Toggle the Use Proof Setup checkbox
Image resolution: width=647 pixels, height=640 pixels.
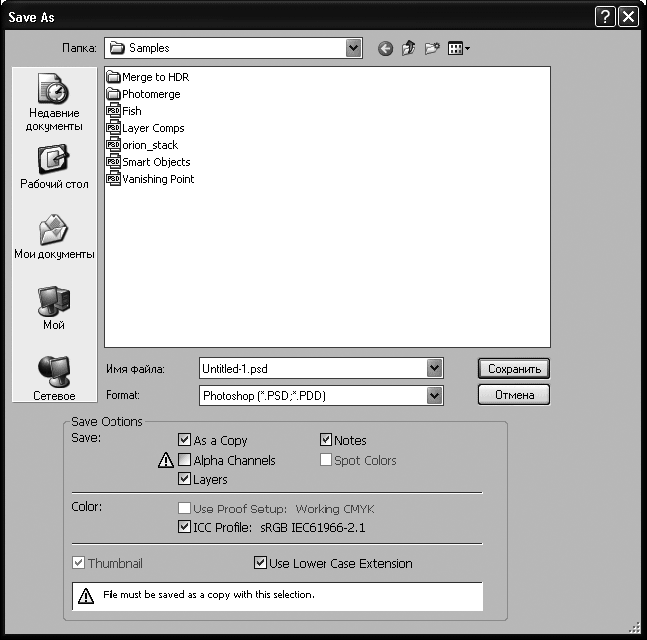point(184,508)
